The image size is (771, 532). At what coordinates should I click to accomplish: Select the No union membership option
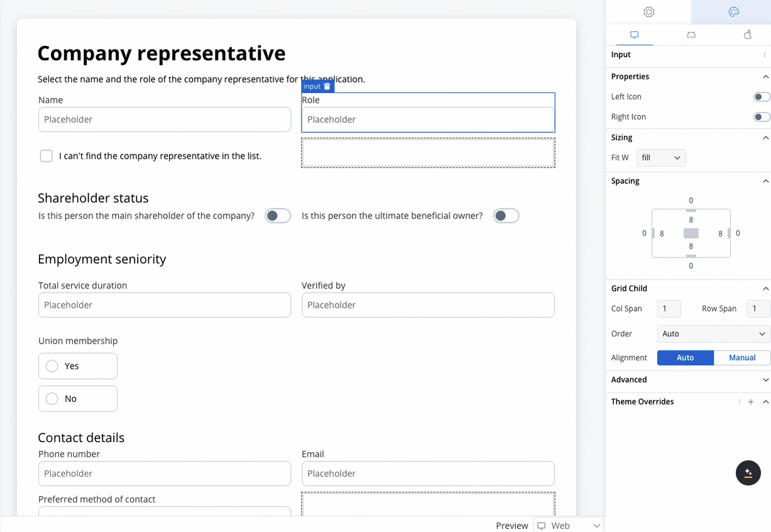click(78, 399)
